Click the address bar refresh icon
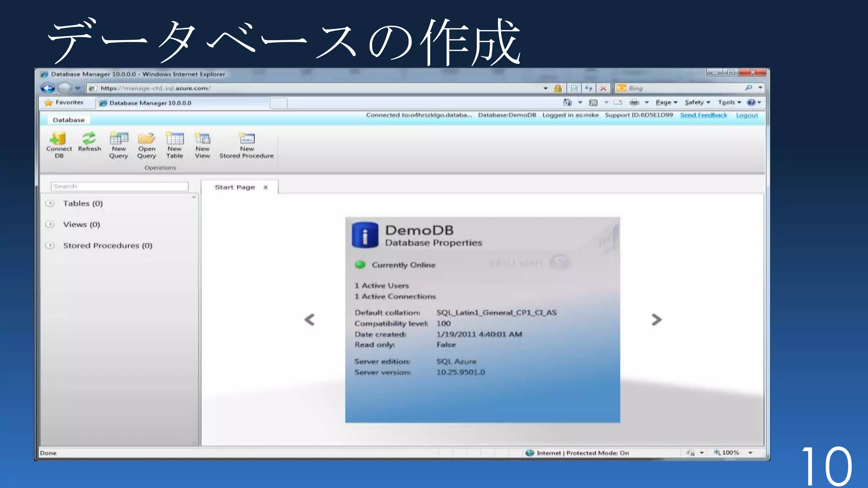868x488 pixels. point(588,88)
